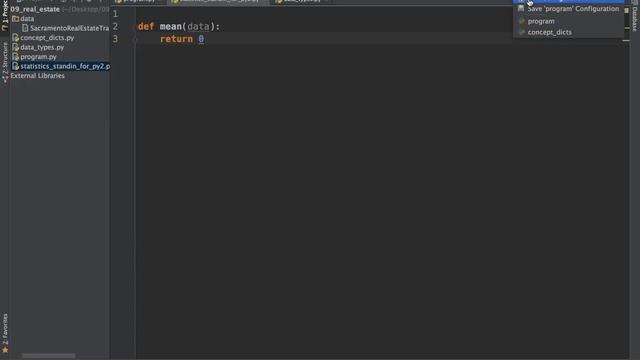The width and height of the screenshot is (640, 360).
Task: Select External Libraries in project tree
Action: click(38, 76)
